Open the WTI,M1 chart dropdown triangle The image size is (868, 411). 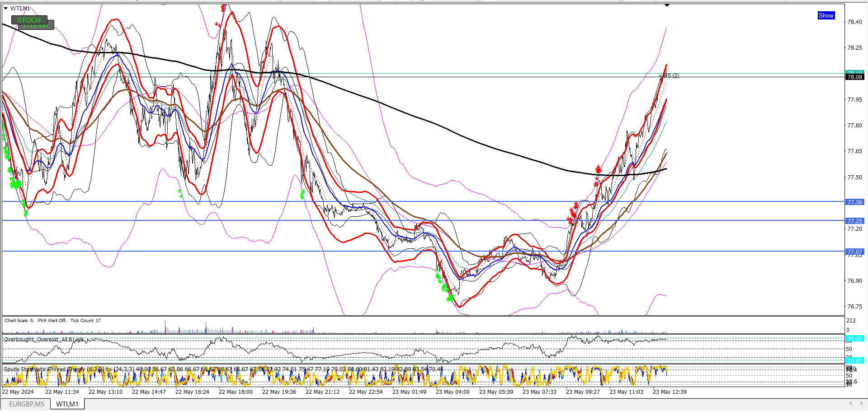point(6,8)
